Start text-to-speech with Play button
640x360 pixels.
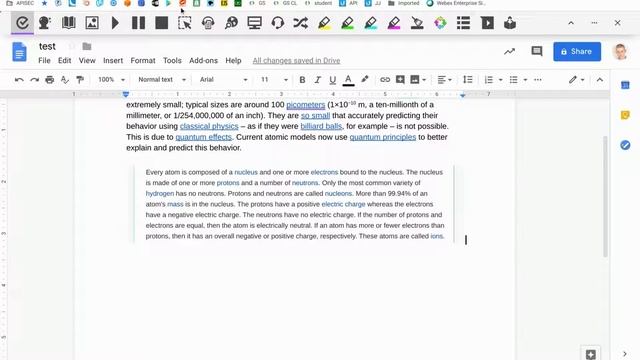tap(115, 23)
